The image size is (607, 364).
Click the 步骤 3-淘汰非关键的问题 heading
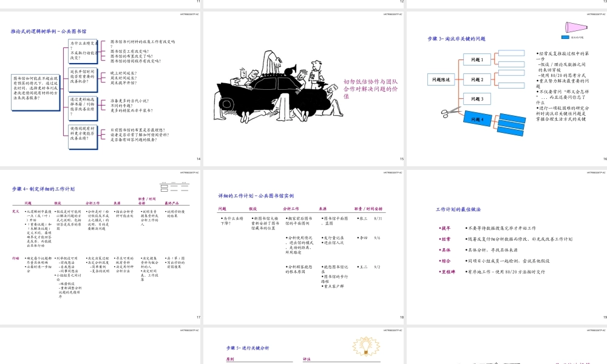[x=458, y=38]
